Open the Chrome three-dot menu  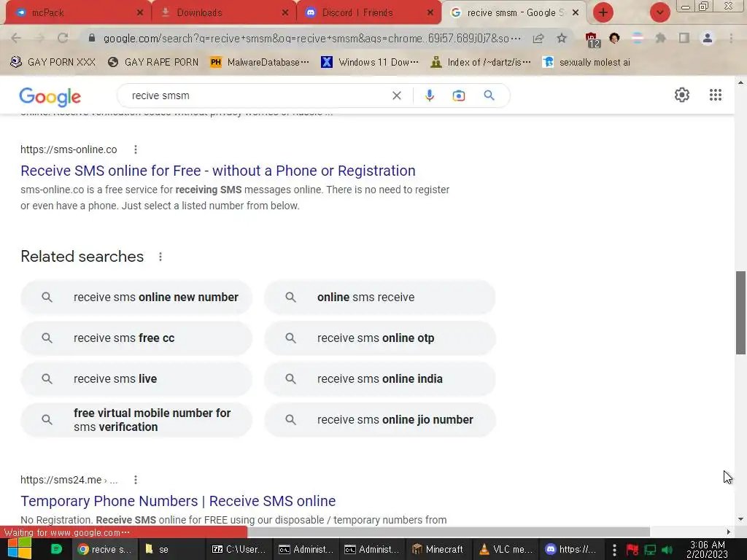tap(731, 38)
